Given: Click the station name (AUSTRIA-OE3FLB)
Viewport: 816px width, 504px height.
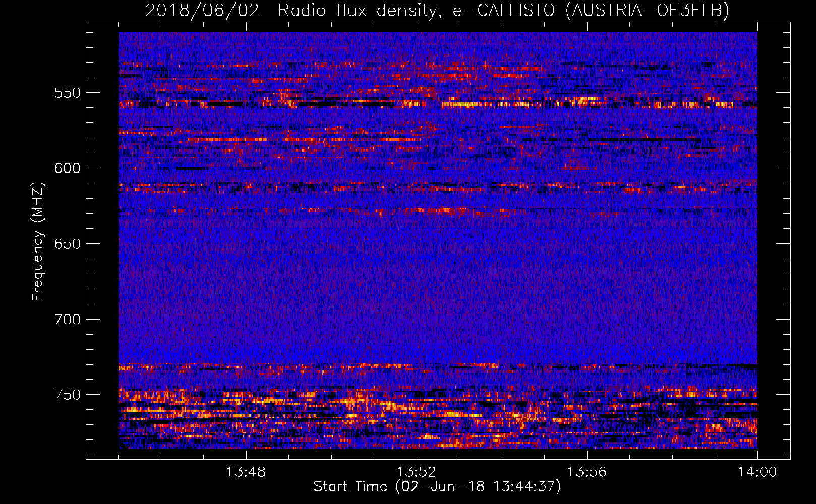Looking at the screenshot, I should coord(648,10).
